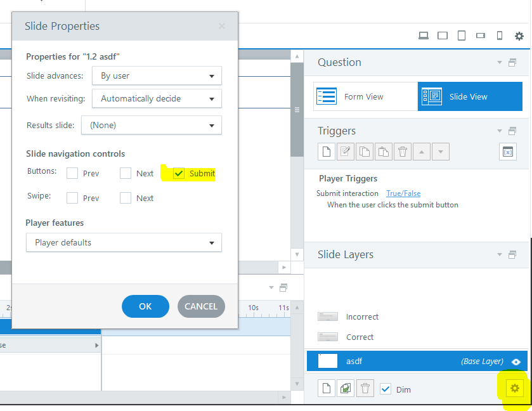The height and width of the screenshot is (411, 532).
Task: Collapse the Question panel arrow
Action: click(500, 62)
